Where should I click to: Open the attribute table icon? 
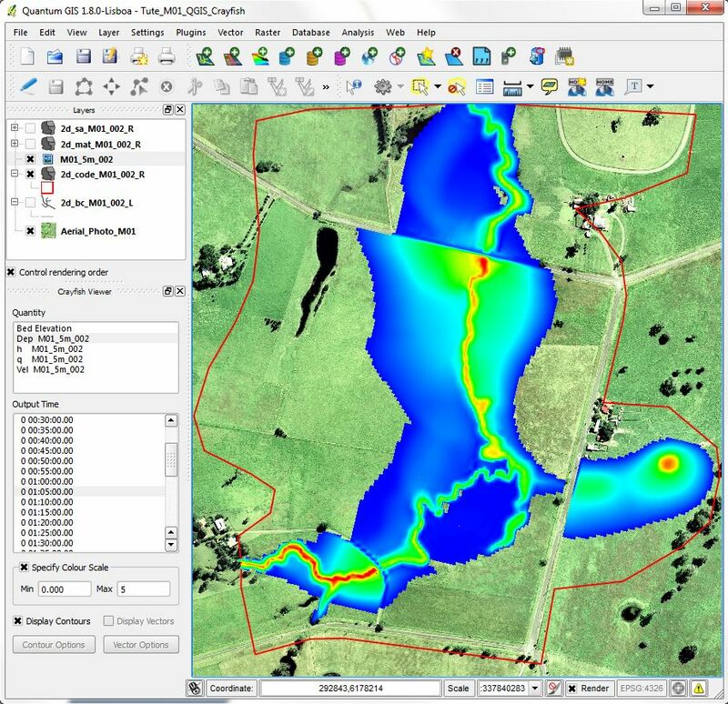click(x=484, y=87)
